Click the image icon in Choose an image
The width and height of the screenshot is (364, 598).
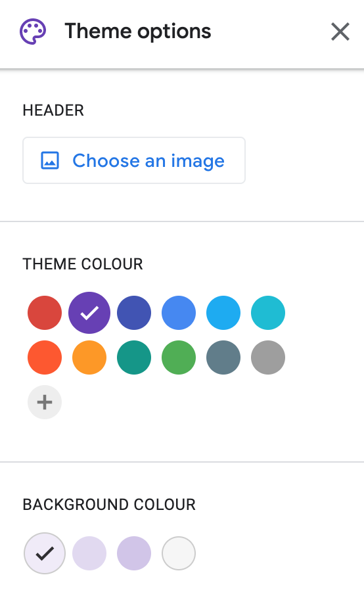[x=50, y=160]
